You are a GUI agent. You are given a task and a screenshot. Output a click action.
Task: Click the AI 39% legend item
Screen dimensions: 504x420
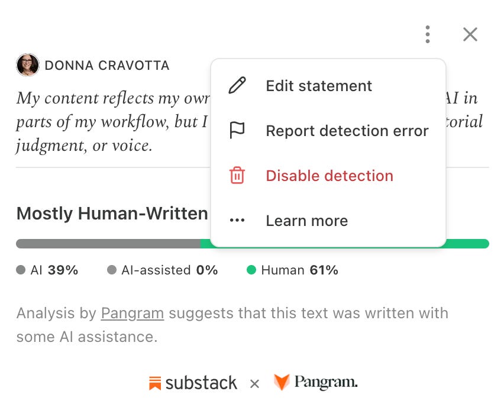click(47, 270)
